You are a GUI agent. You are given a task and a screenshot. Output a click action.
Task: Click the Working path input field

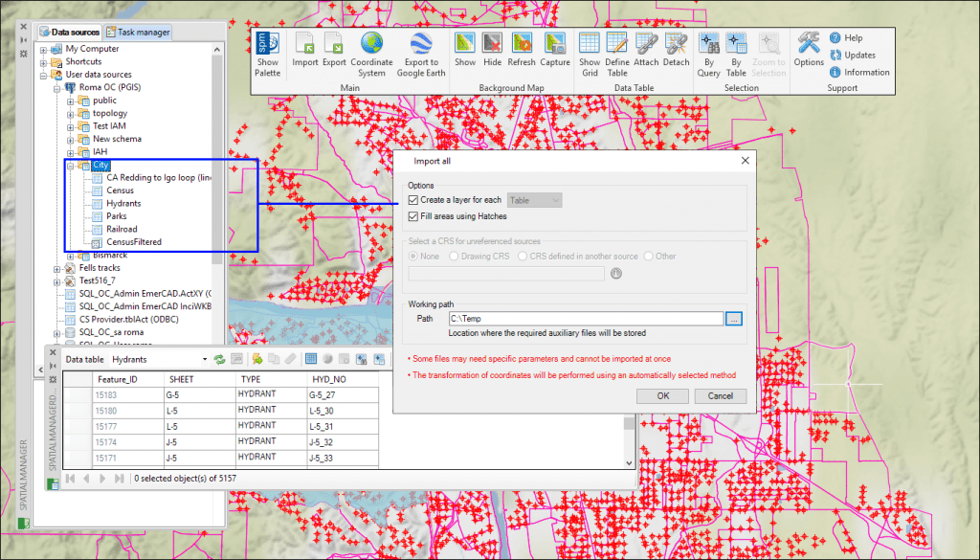pyautogui.click(x=586, y=318)
